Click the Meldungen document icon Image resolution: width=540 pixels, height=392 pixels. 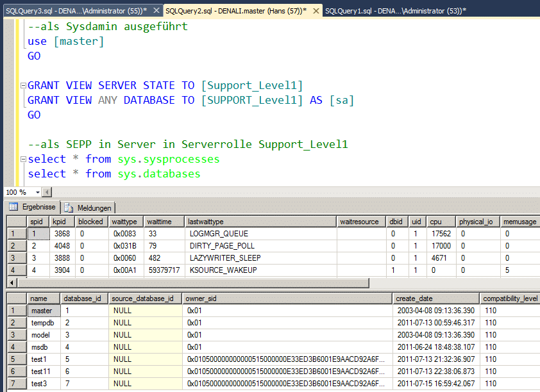(x=69, y=208)
